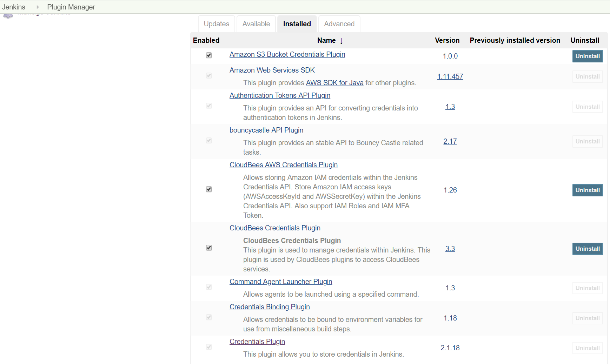Viewport: 610px width, 364px height.
Task: Click description 'This plugin provides an stable API to Bouncy Castle'
Action: 333,147
